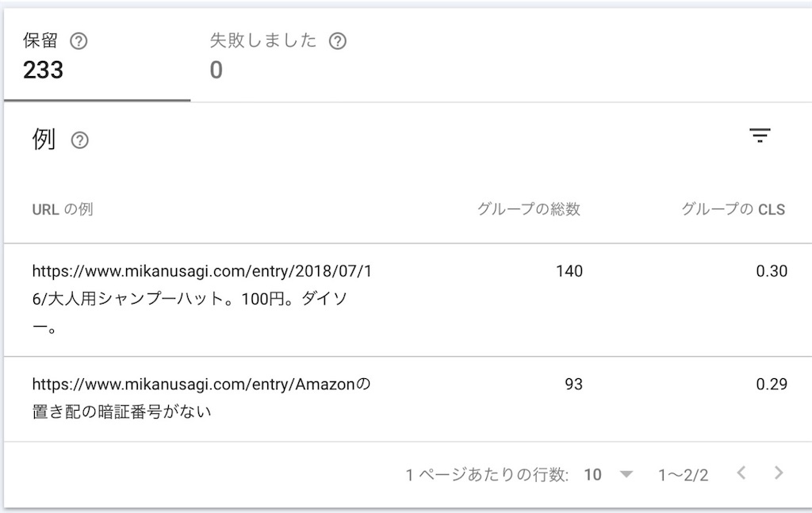The image size is (812, 513).
Task: Open the filter icon above the URL table
Action: point(760,135)
